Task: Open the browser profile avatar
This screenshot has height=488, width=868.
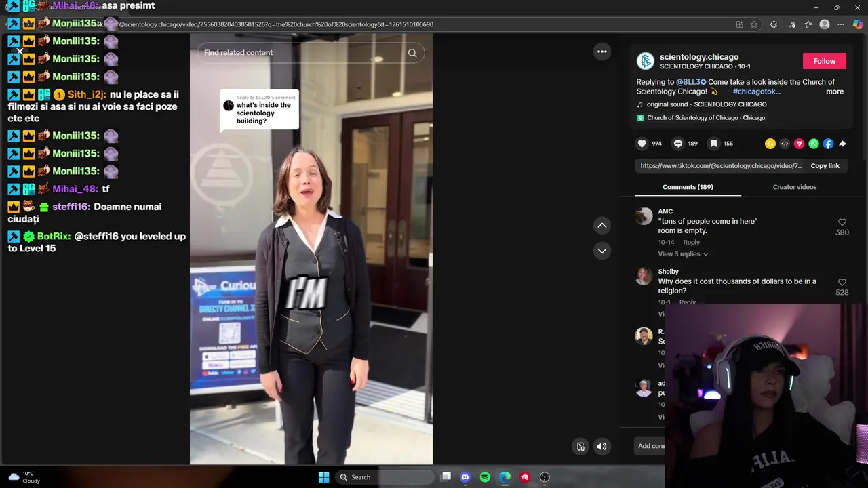Action: pos(825,24)
